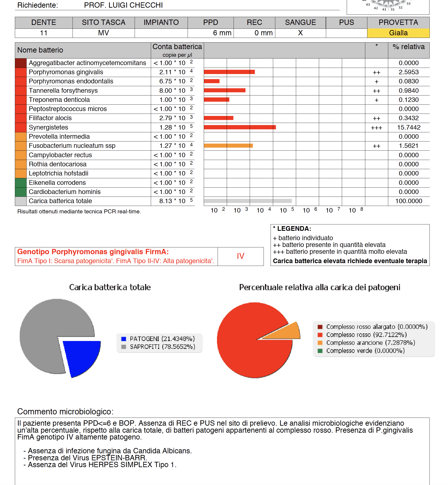This screenshot has width=448, height=485.
Task: Click the 'PROF. LUIGI CHECCHI' requester name
Action: (123, 5)
